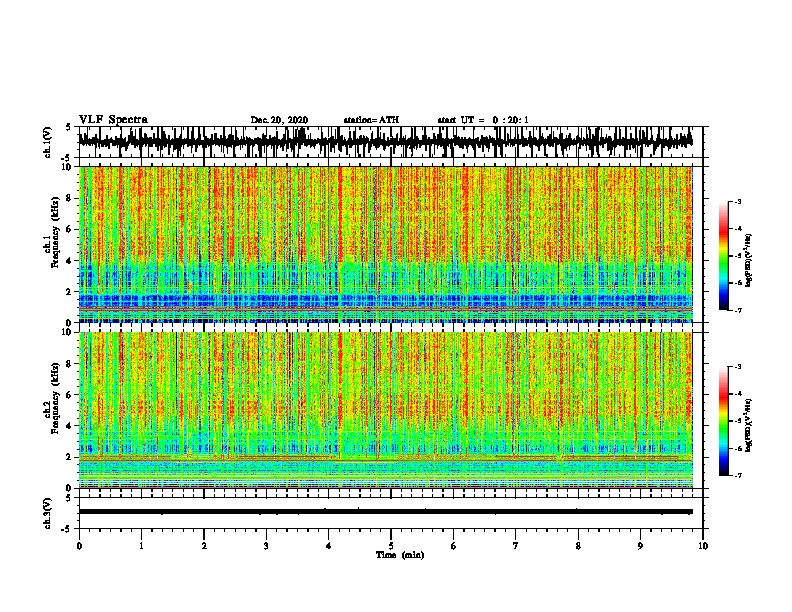The height and width of the screenshot is (612, 792).
Task: Click time axis tick label 1
Action: [x=141, y=546]
